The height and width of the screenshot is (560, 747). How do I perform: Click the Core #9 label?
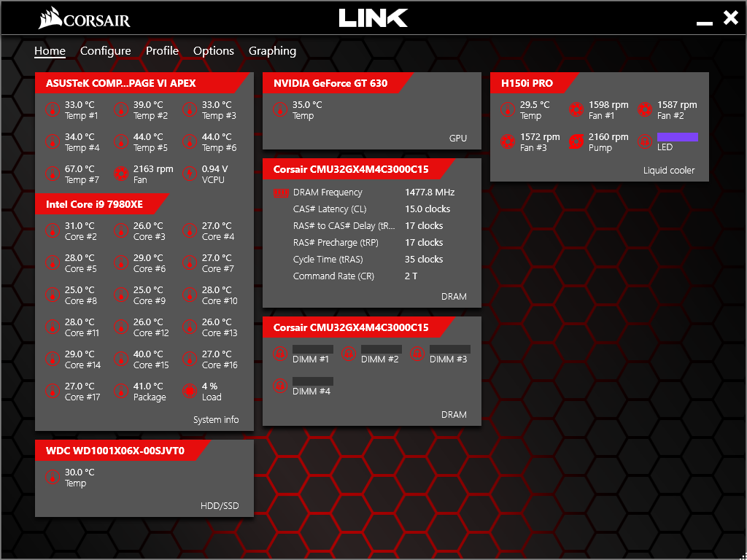tap(150, 301)
